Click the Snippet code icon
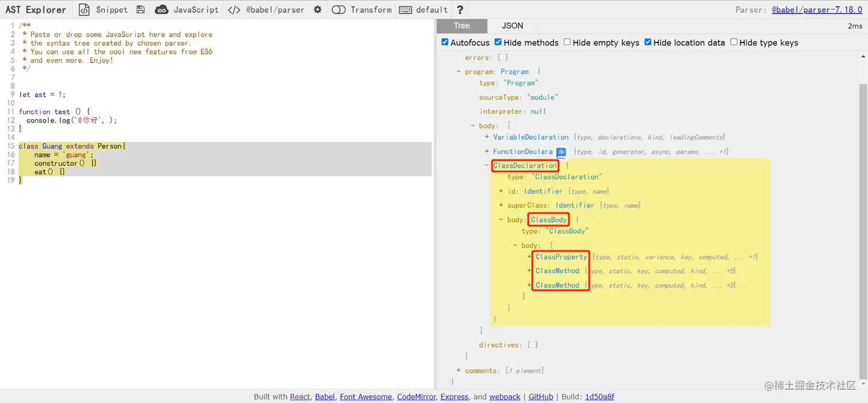 (84, 10)
